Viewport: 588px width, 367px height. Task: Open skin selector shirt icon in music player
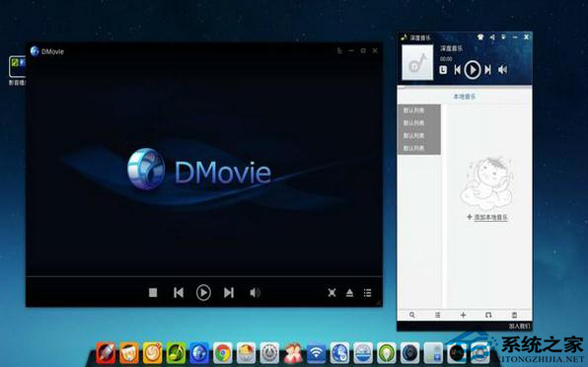tap(480, 37)
